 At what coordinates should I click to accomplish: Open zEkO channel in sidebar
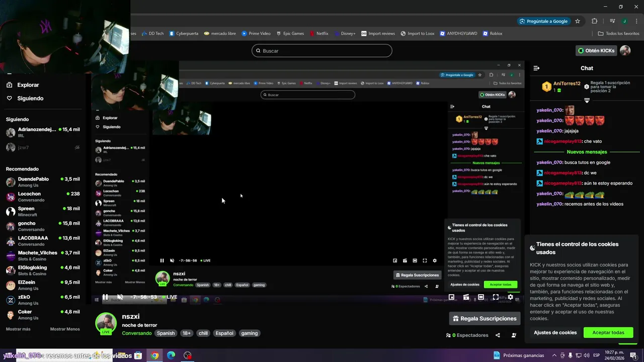coord(43,300)
